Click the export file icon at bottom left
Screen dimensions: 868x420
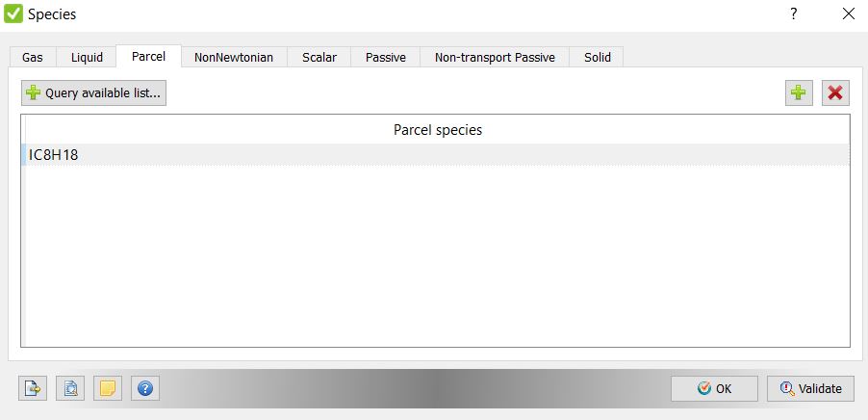(x=33, y=388)
